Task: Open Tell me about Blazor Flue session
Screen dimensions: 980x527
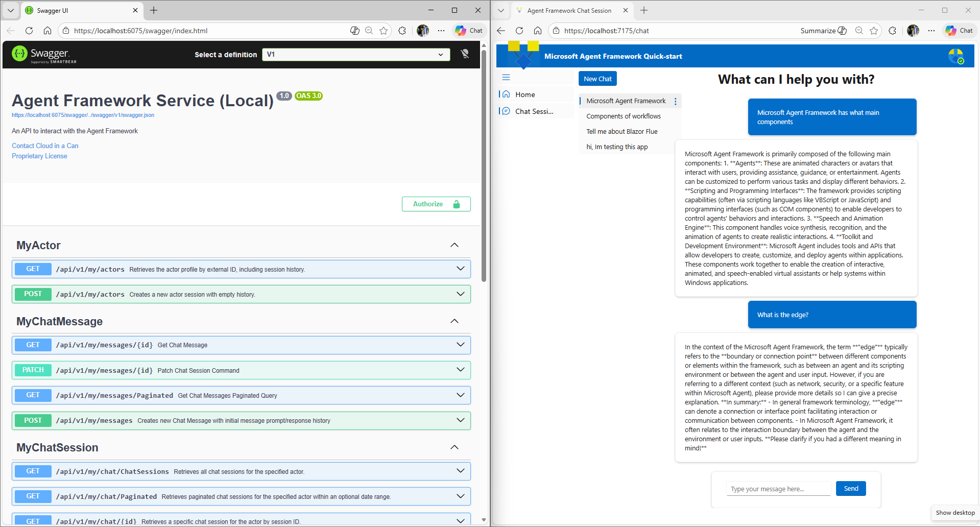Action: point(622,132)
